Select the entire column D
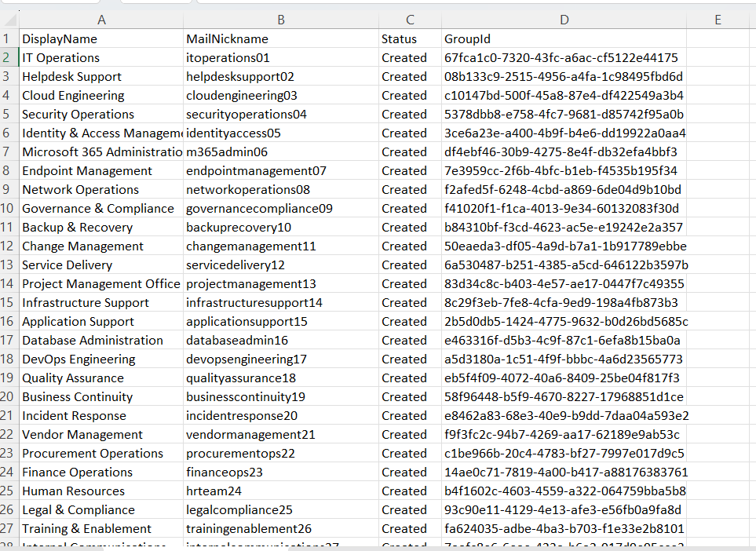756x551 pixels. tap(563, 20)
